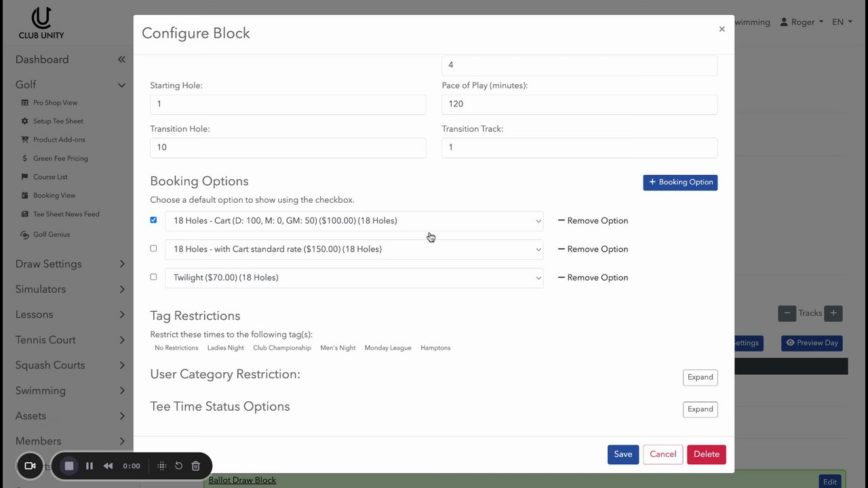Select the Club Championship tag
The image size is (868, 488).
(x=281, y=348)
